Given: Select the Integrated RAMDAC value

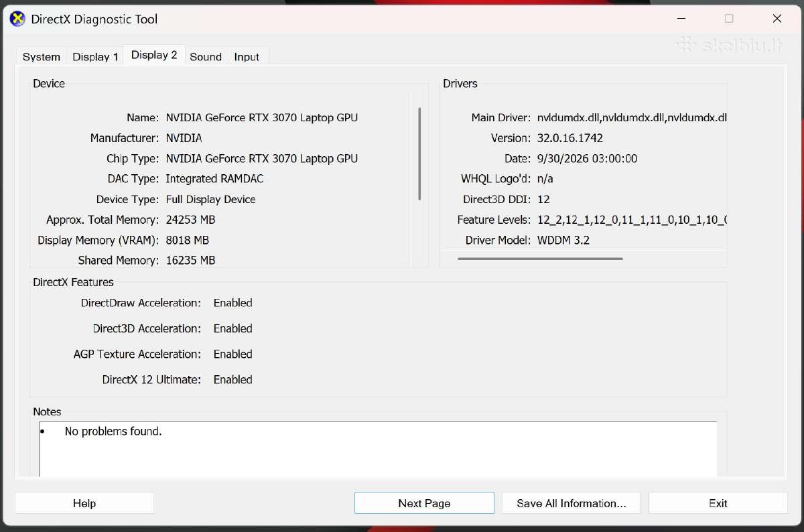Looking at the screenshot, I should click(214, 179).
